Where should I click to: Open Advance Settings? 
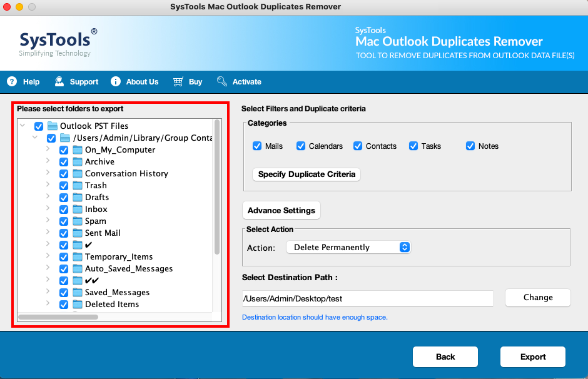click(x=281, y=210)
